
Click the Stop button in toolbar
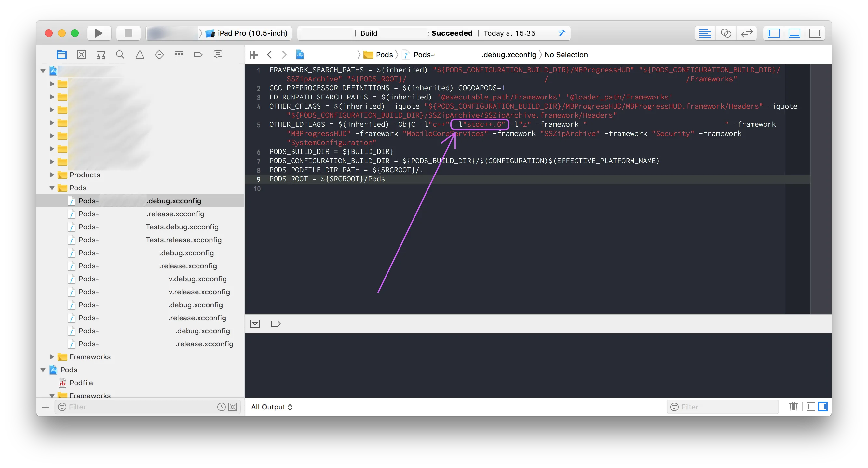click(x=129, y=33)
